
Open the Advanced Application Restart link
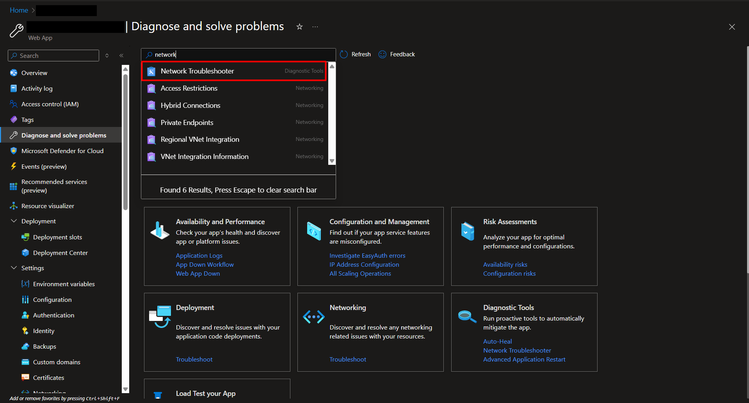(x=524, y=359)
